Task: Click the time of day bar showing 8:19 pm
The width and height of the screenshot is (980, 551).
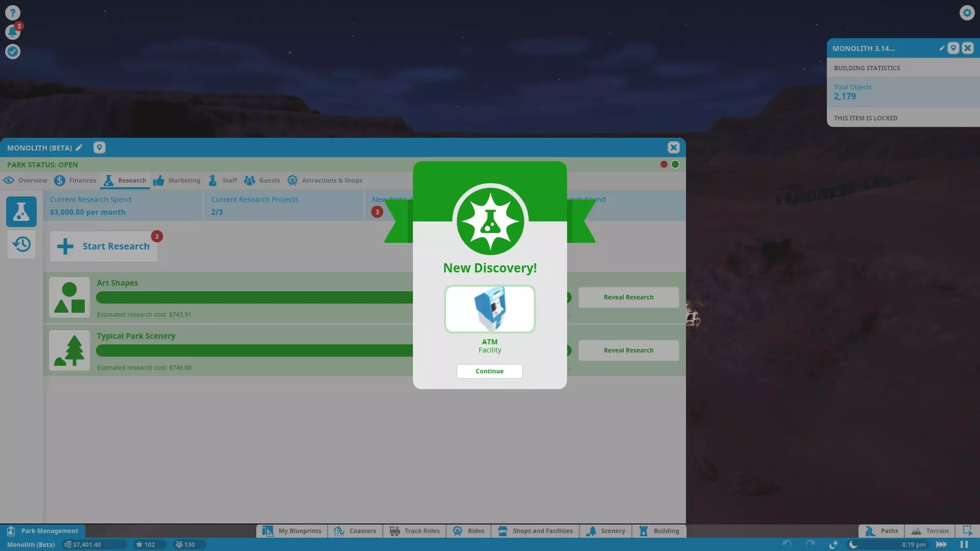Action: coord(888,544)
